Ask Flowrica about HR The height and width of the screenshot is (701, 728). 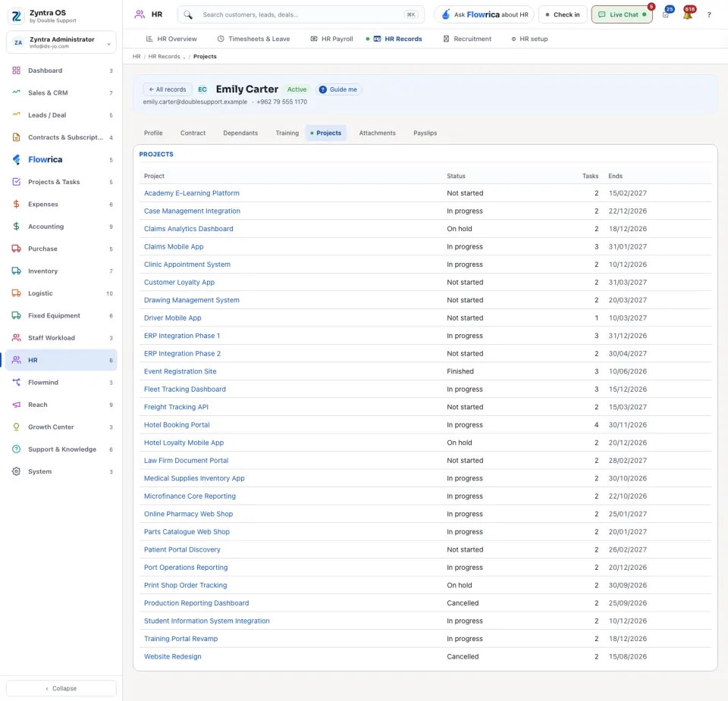point(485,15)
